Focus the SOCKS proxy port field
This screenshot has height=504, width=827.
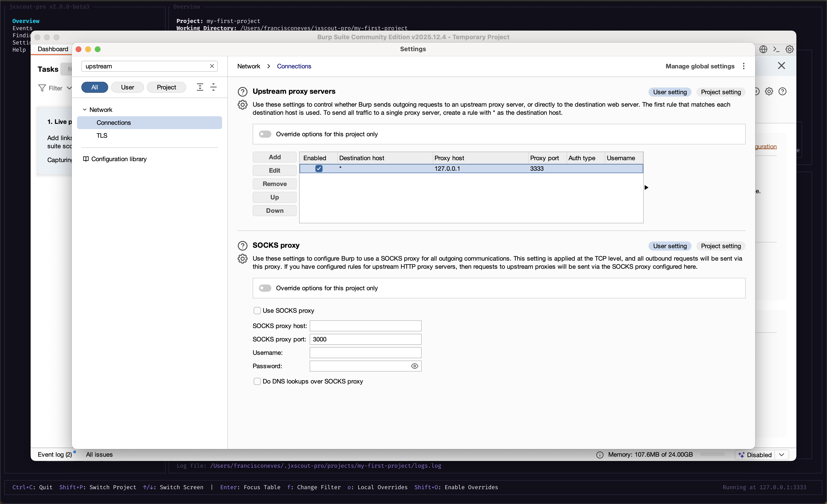click(x=365, y=339)
